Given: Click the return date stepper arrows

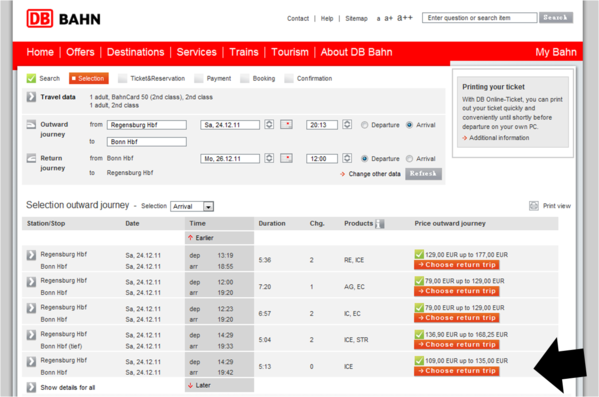Looking at the screenshot, I should point(269,158).
